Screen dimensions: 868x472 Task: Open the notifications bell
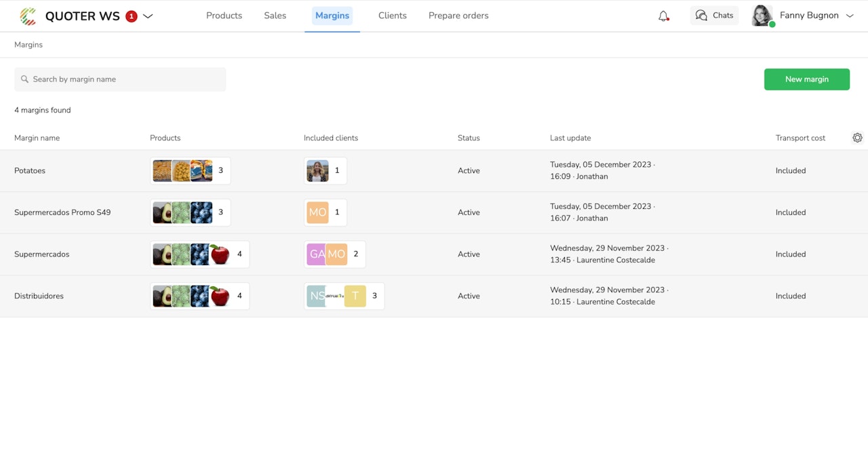point(663,16)
